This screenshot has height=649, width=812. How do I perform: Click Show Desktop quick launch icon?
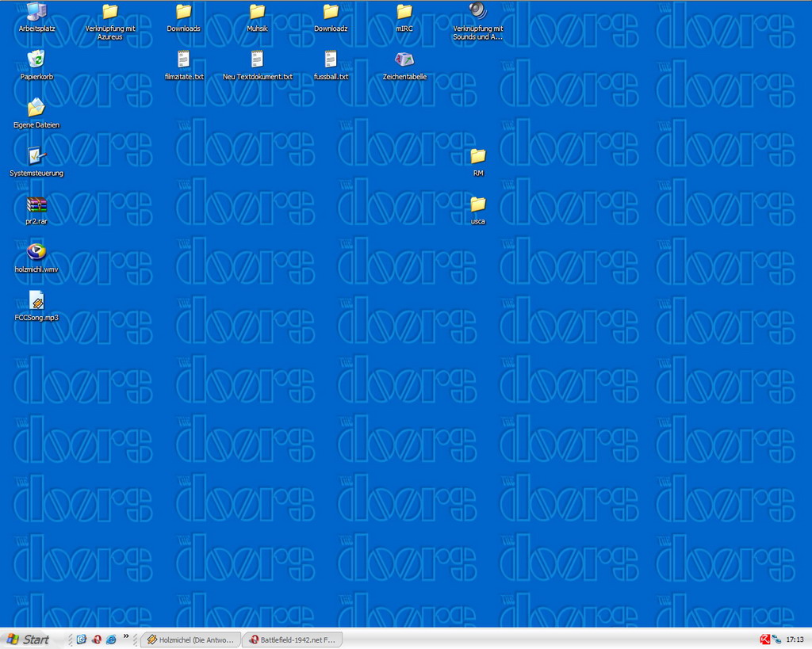tap(82, 639)
